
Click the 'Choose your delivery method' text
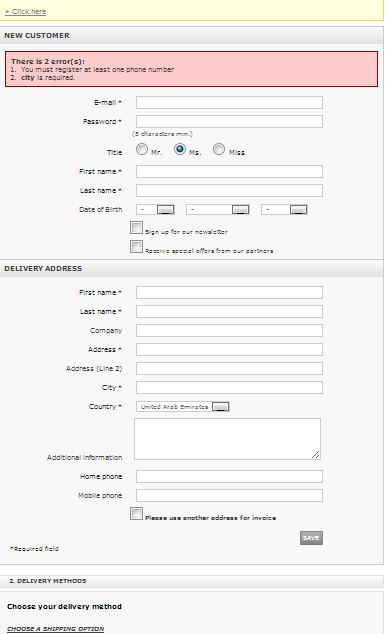pyautogui.click(x=64, y=606)
